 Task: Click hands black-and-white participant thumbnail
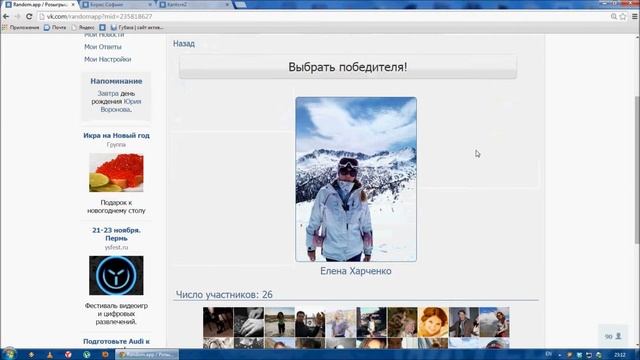point(249,322)
